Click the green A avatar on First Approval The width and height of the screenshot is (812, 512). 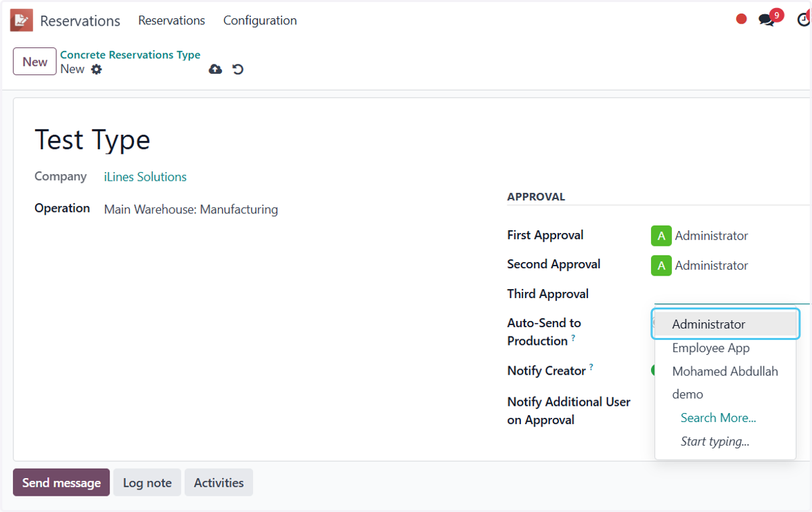point(661,236)
